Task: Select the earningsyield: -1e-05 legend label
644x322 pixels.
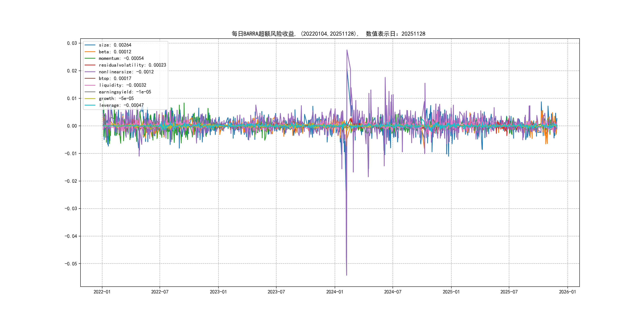Action: point(125,92)
